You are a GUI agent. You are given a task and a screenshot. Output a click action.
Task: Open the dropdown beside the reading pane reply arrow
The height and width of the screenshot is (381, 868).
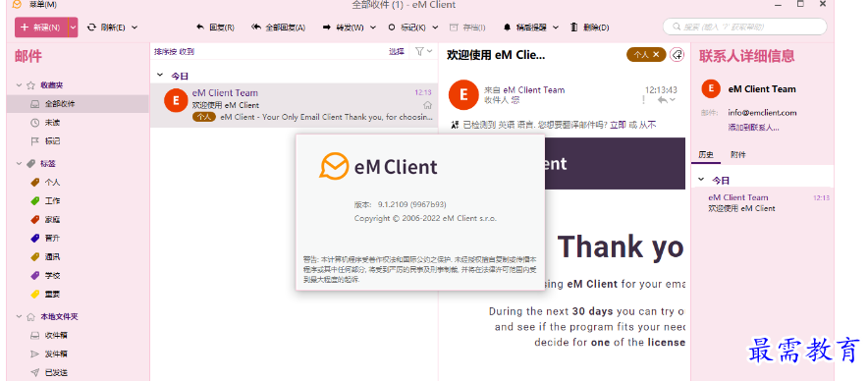pos(673,100)
